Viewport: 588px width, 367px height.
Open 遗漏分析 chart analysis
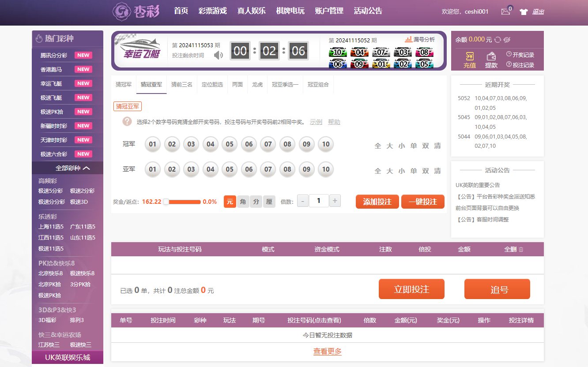[420, 39]
